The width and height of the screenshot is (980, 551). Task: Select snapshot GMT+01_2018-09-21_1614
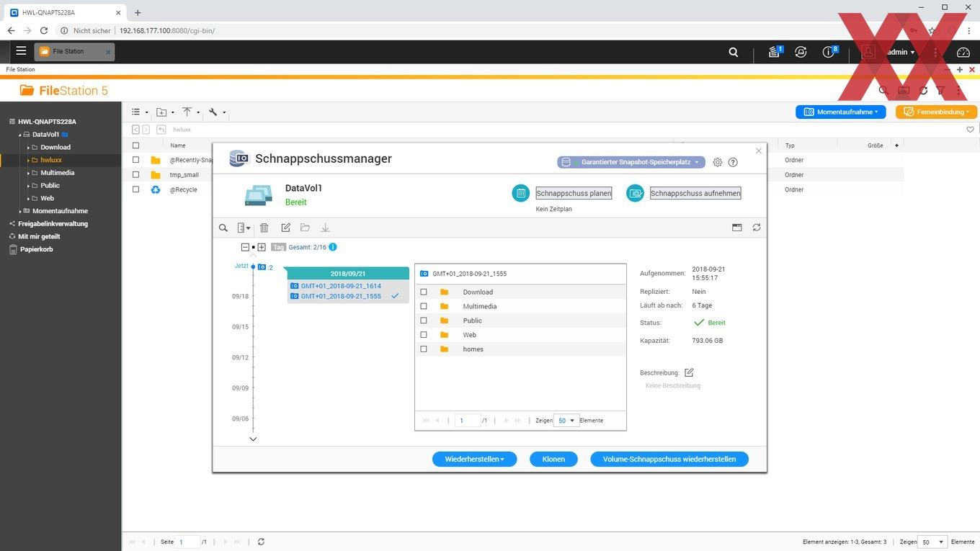341,286
